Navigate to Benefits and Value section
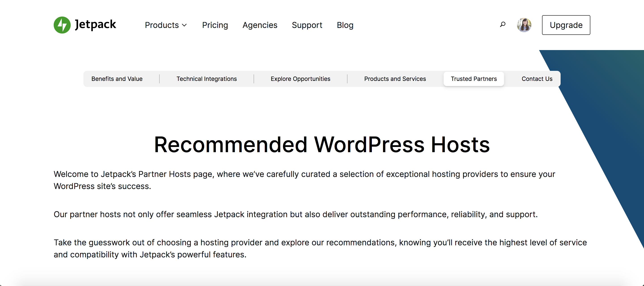The width and height of the screenshot is (644, 286). (117, 79)
